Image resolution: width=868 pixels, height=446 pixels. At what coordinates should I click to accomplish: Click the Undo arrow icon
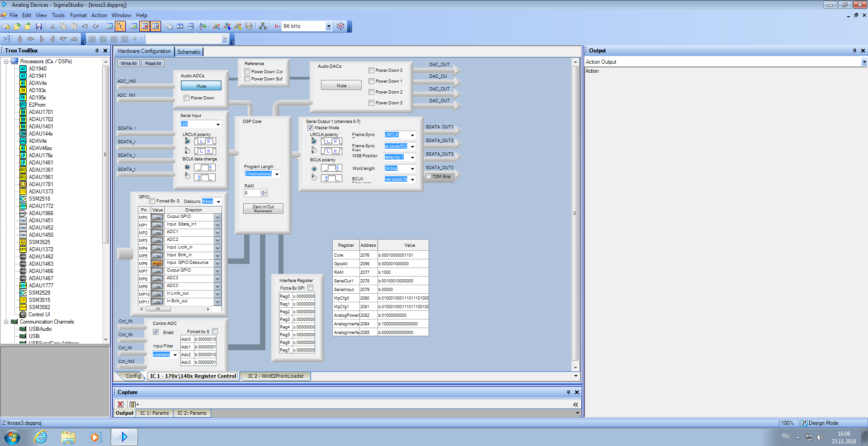pyautogui.click(x=85, y=26)
